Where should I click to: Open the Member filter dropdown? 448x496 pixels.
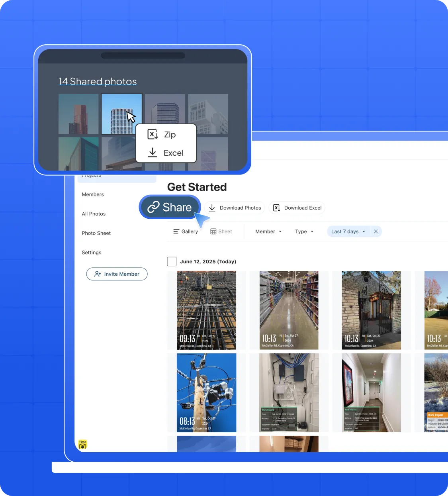(268, 231)
